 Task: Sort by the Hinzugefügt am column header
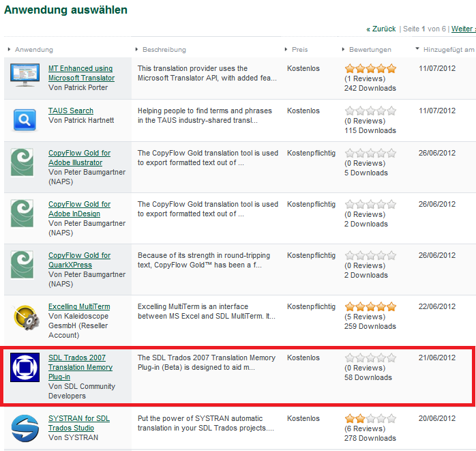point(449,50)
